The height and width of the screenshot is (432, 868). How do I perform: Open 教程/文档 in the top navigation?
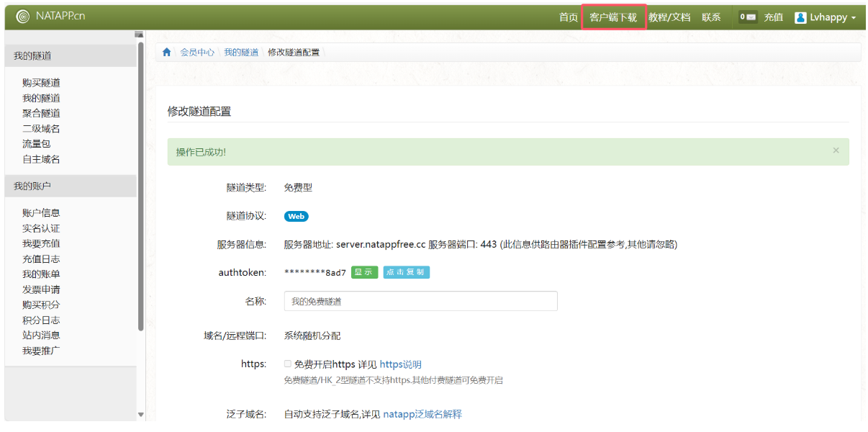click(x=669, y=17)
